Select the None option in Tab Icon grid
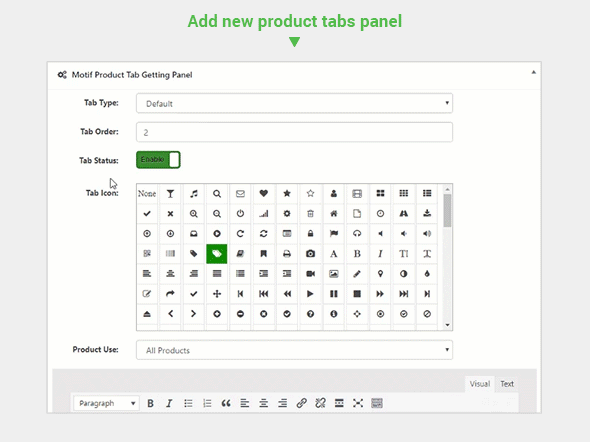This screenshot has height=442, width=590. pyautogui.click(x=147, y=193)
